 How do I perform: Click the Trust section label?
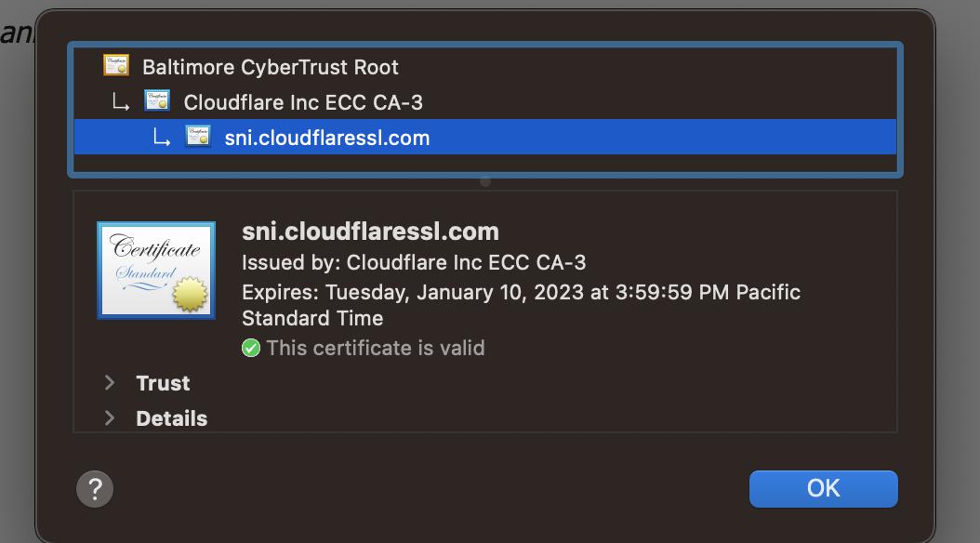163,383
